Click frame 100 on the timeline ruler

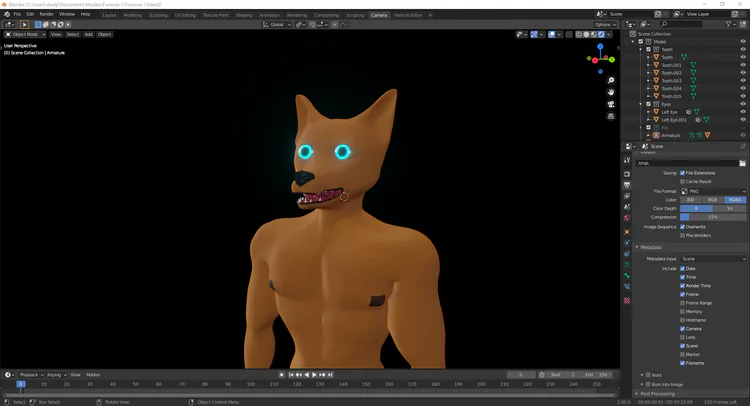click(x=251, y=384)
